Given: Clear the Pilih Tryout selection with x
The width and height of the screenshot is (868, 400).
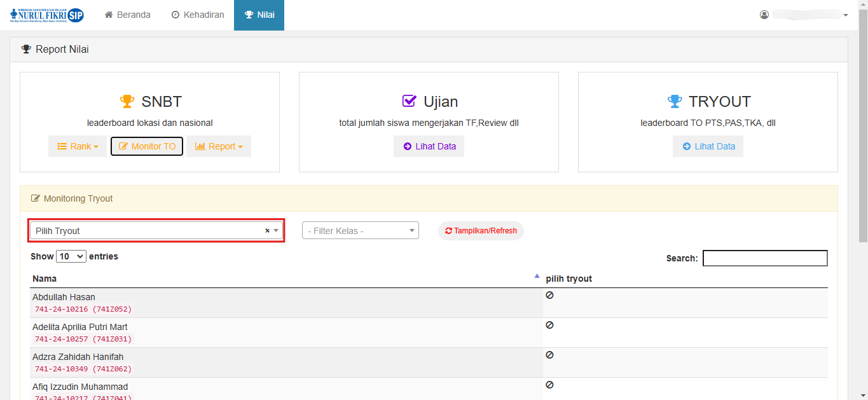Looking at the screenshot, I should pos(267,231).
